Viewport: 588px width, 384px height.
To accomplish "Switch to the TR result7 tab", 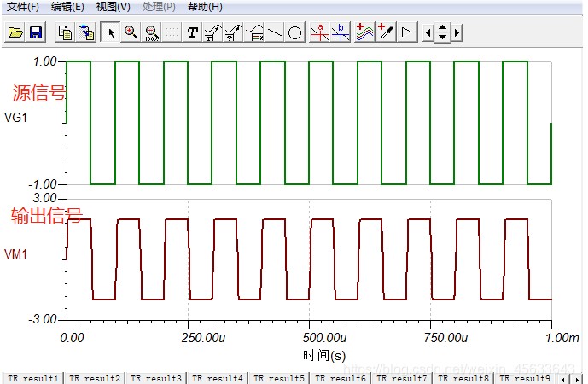I will tap(401, 377).
